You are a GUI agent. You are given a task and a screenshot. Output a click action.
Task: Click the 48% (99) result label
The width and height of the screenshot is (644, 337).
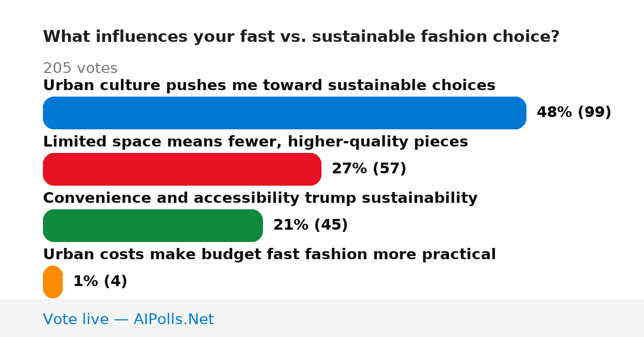pyautogui.click(x=574, y=113)
